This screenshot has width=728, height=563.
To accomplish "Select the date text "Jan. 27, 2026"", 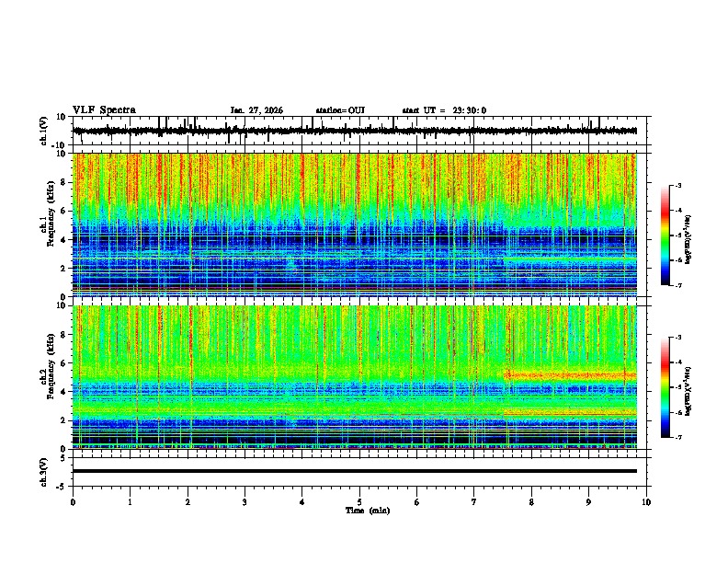I will (256, 110).
